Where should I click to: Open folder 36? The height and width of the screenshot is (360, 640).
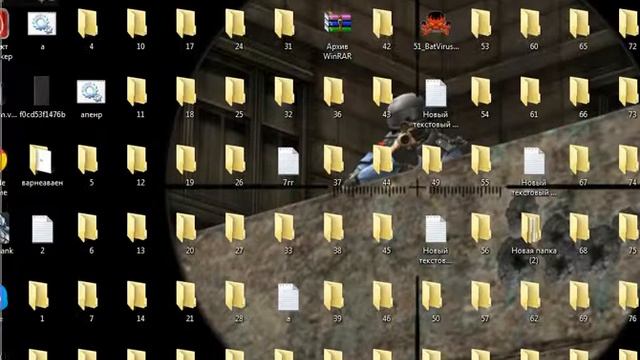point(333,91)
